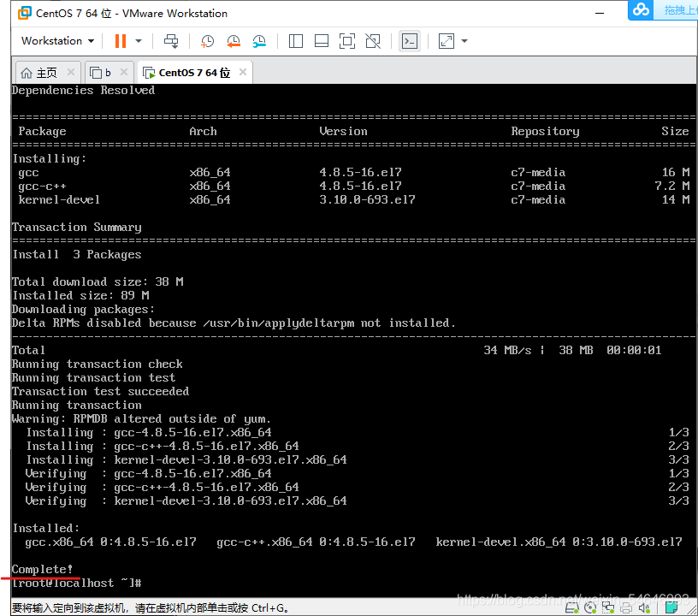Minimize the VMware Workstation window
Screen dimensions: 698x616
point(600,14)
